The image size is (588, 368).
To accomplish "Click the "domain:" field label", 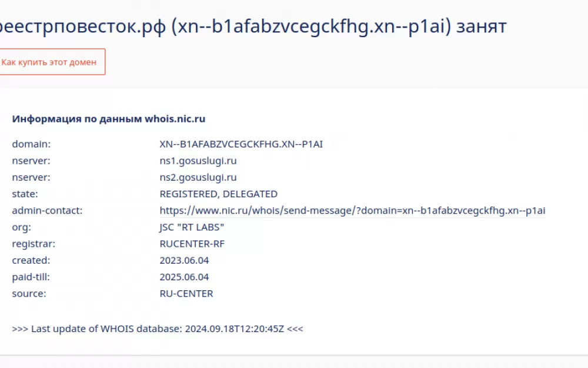I will click(x=31, y=144).
